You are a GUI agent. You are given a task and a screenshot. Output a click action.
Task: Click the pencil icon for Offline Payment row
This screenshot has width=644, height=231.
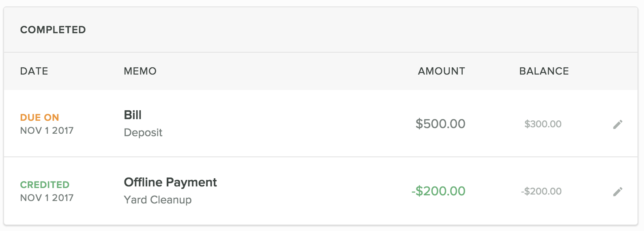pyautogui.click(x=618, y=192)
